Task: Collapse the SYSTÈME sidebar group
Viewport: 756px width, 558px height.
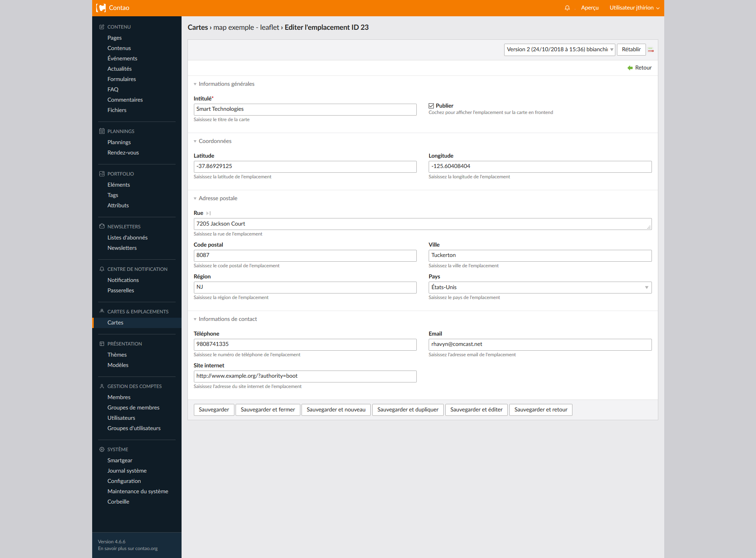Action: [118, 449]
